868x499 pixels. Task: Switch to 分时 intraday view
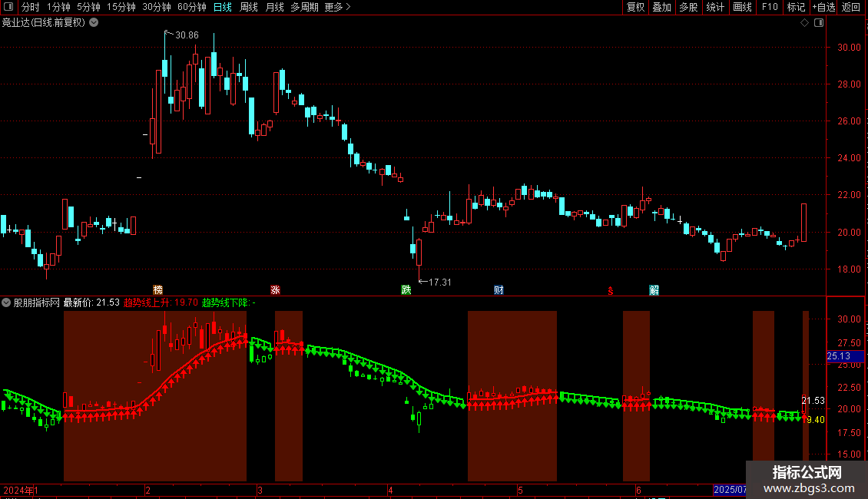tap(31, 7)
